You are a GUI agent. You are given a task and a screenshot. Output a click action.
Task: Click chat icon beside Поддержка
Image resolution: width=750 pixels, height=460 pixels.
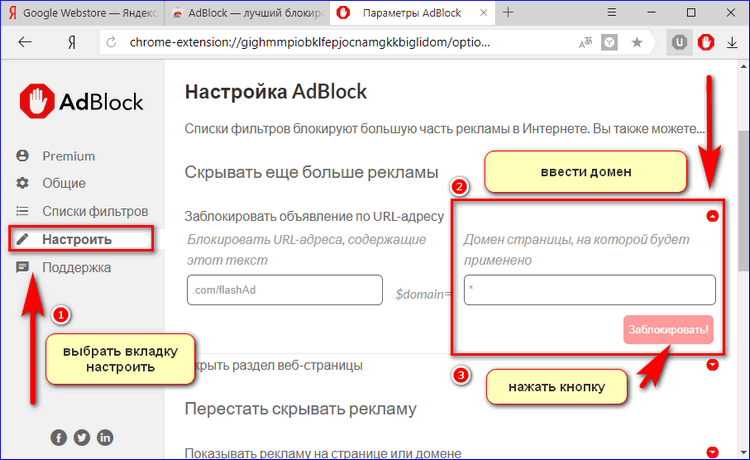coord(22,267)
